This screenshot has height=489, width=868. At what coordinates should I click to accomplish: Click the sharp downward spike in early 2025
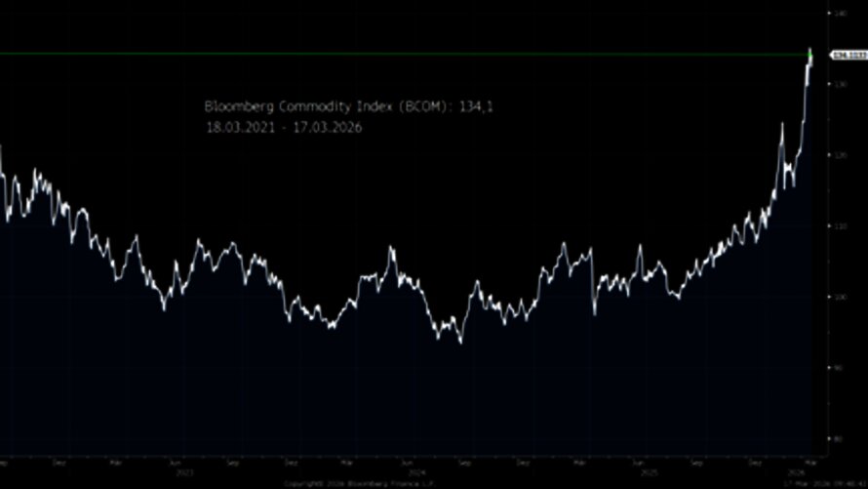point(594,314)
